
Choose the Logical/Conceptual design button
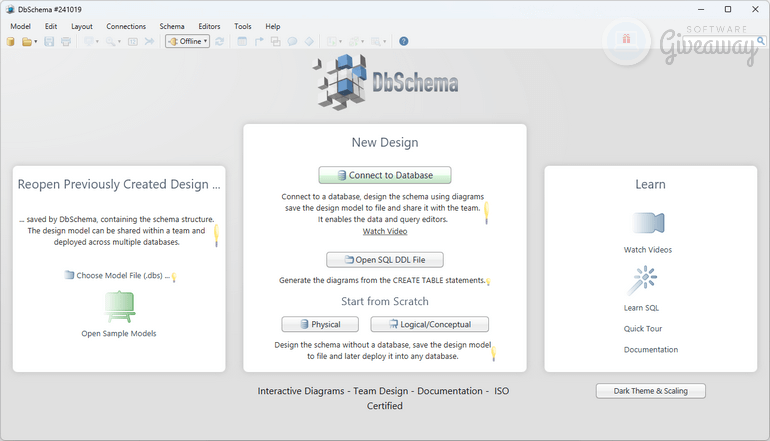[429, 324]
